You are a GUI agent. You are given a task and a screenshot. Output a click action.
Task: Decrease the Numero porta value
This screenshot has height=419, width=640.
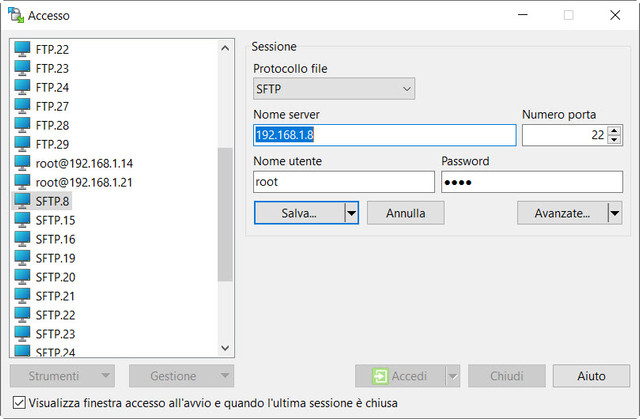(x=613, y=140)
